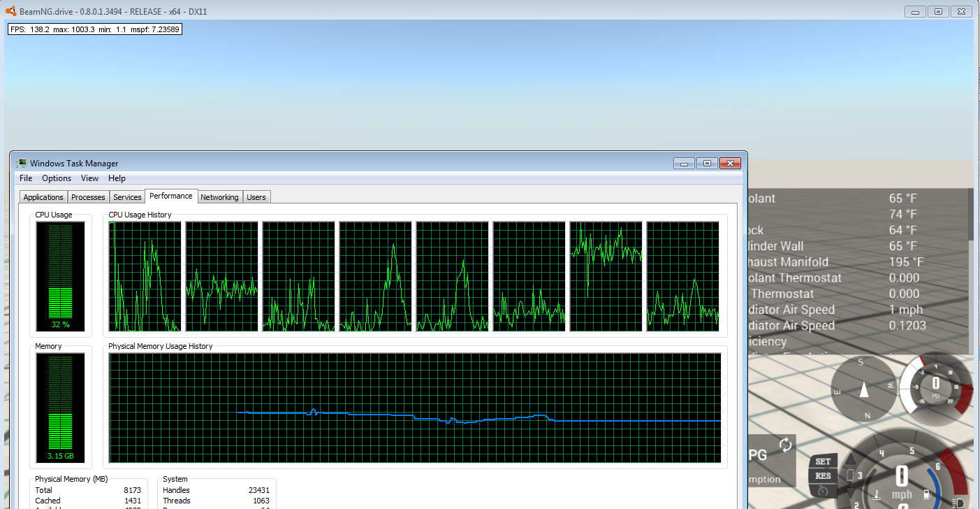Minimize the Windows Task Manager window
980x509 pixels.
click(684, 163)
